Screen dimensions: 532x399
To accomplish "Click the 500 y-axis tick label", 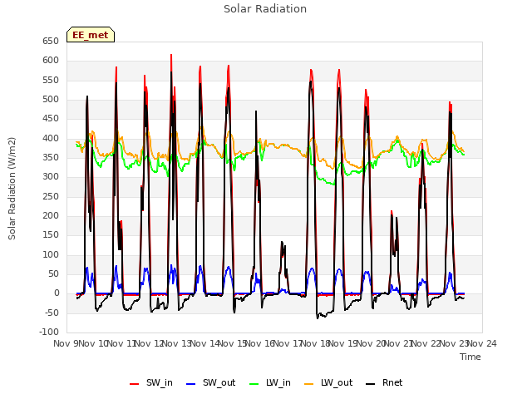I will click(51, 100).
